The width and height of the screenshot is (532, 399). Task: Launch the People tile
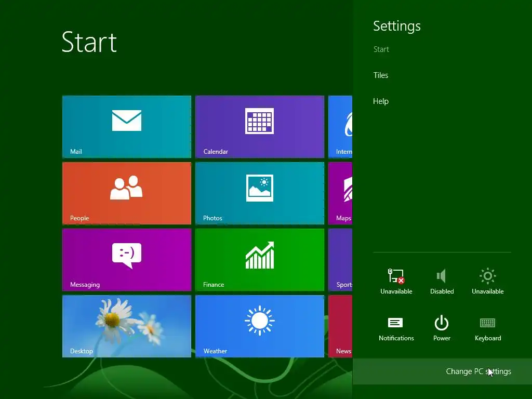[x=127, y=193]
